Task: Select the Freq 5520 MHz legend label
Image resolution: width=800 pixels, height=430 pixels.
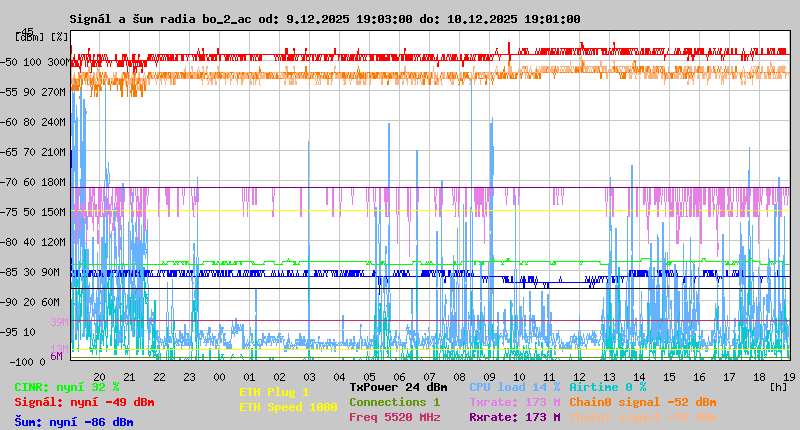Action: point(394,417)
